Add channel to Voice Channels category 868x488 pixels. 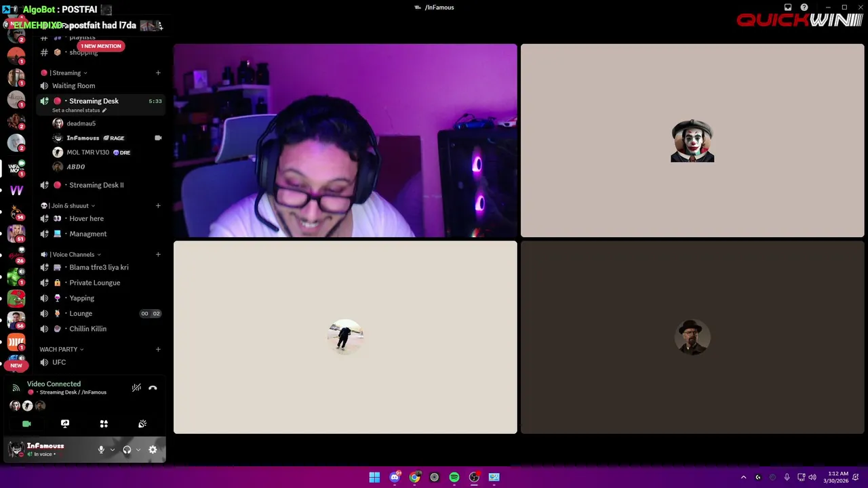pyautogui.click(x=158, y=254)
